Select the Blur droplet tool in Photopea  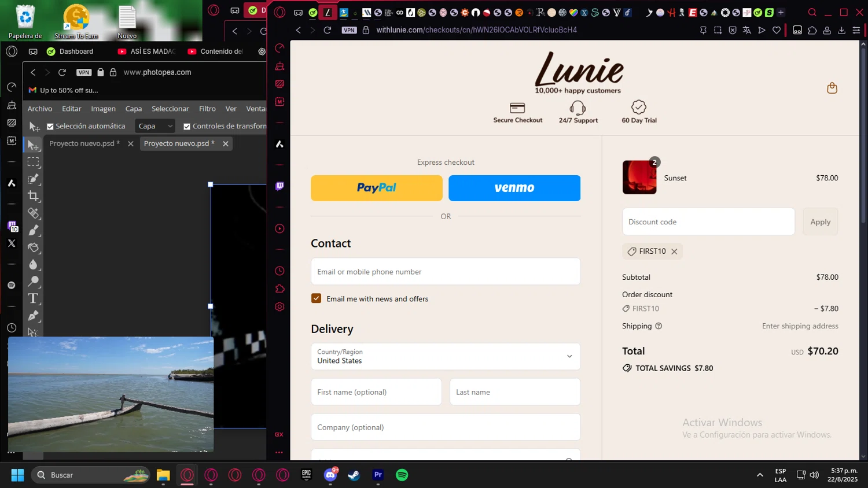pos(34,264)
